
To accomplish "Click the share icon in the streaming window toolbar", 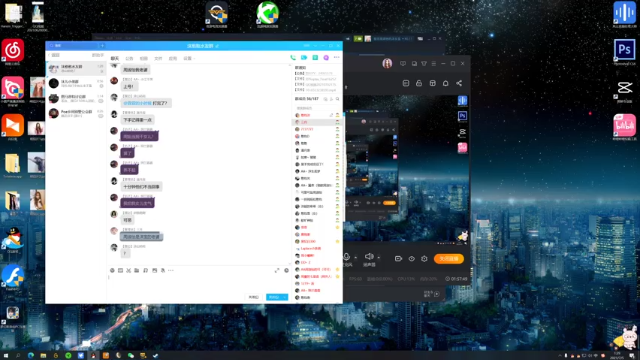I will pos(459,83).
